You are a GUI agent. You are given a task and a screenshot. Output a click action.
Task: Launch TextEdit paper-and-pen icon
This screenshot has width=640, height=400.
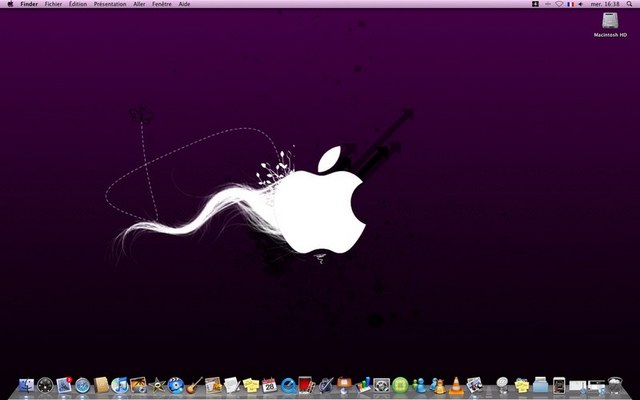pos(232,385)
